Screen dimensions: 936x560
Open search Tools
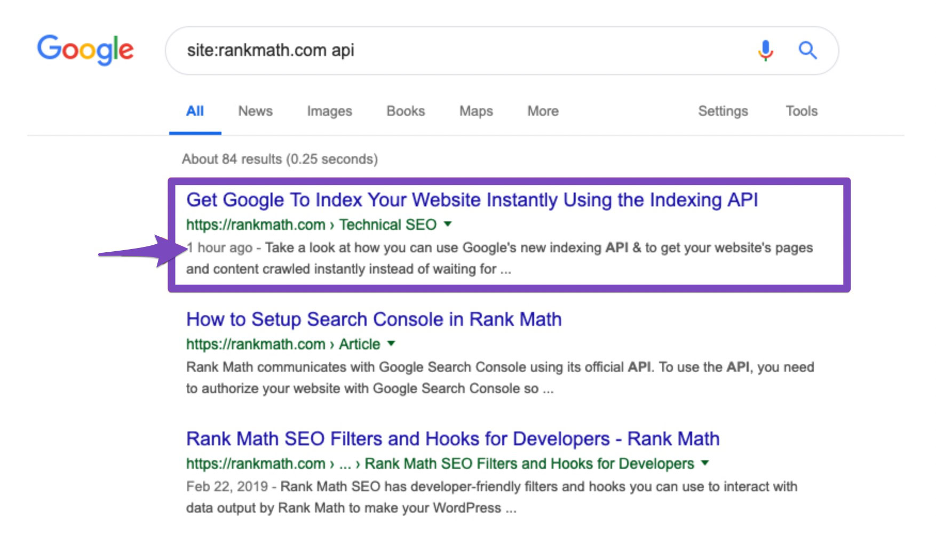[x=802, y=111]
